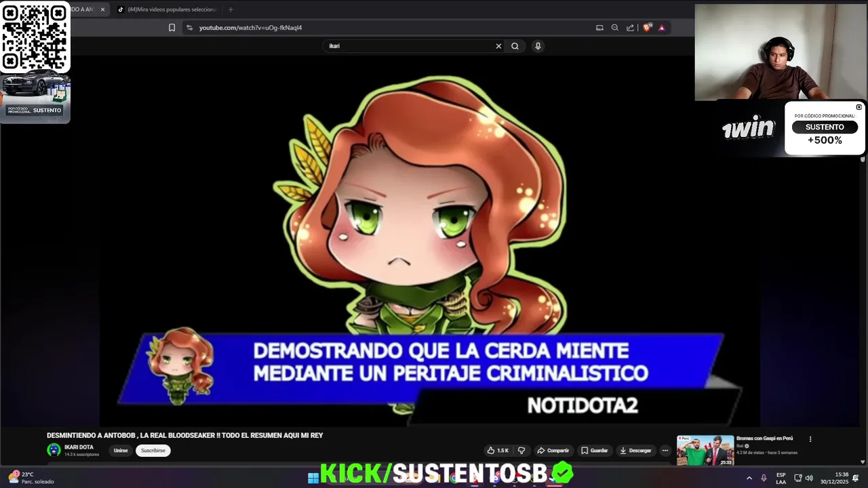Viewport: 868px width, 488px height.
Task: Click the share page icon in address bar
Action: click(631, 28)
